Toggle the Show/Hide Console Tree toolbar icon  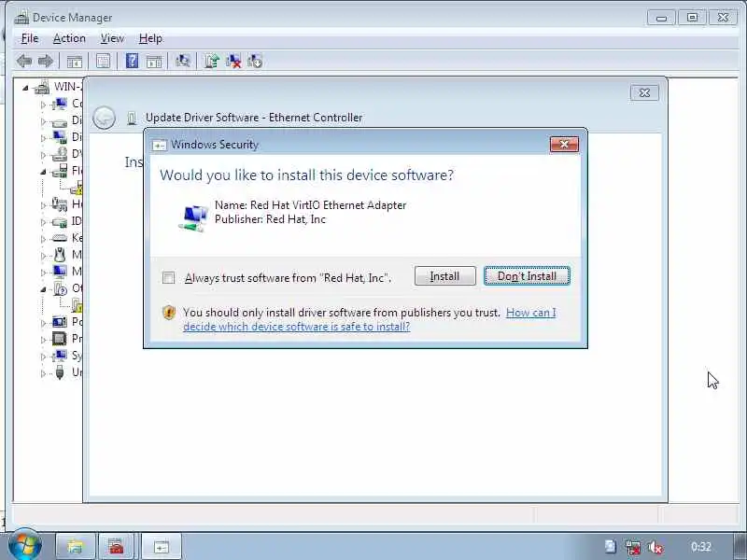(x=75, y=61)
